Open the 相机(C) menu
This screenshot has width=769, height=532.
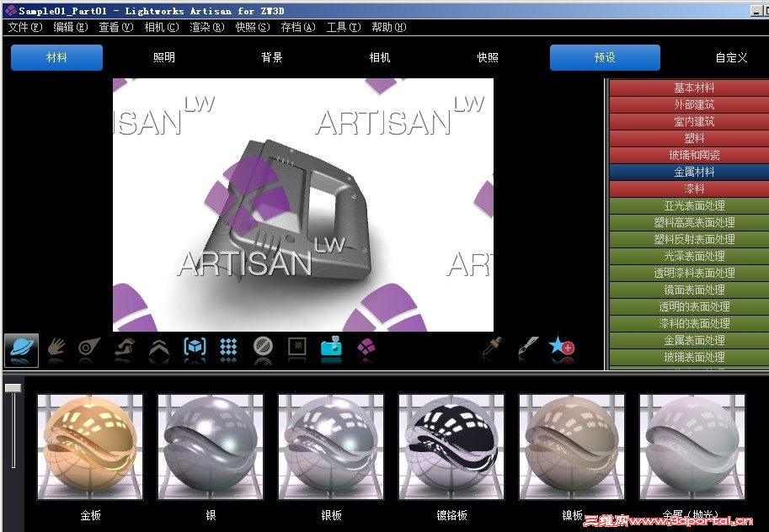162,27
